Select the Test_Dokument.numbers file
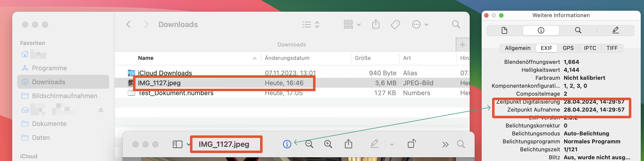644x161 pixels. (x=176, y=93)
